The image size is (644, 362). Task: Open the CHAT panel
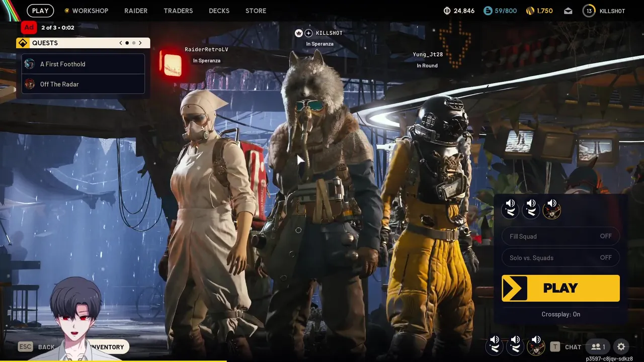[573, 347]
